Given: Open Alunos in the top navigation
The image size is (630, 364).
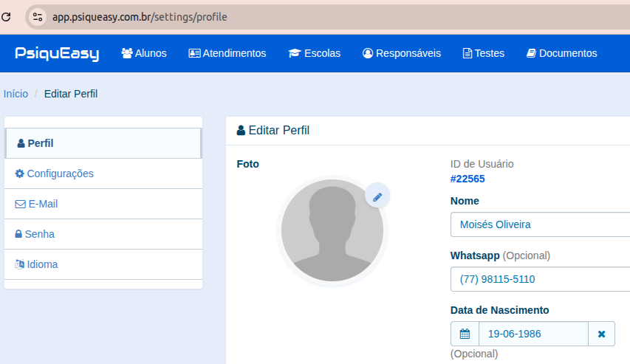Looking at the screenshot, I should (144, 53).
